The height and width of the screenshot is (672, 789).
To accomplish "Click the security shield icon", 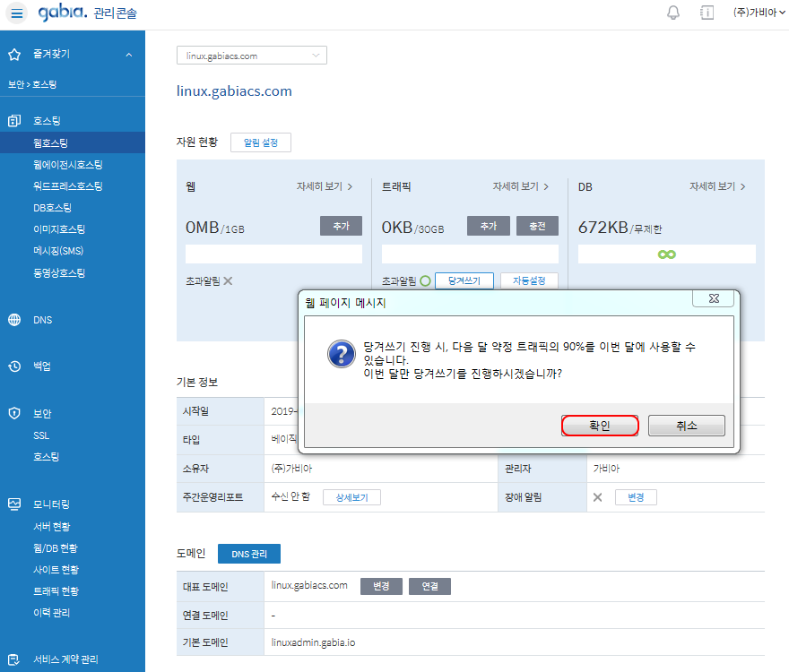I will [x=14, y=413].
